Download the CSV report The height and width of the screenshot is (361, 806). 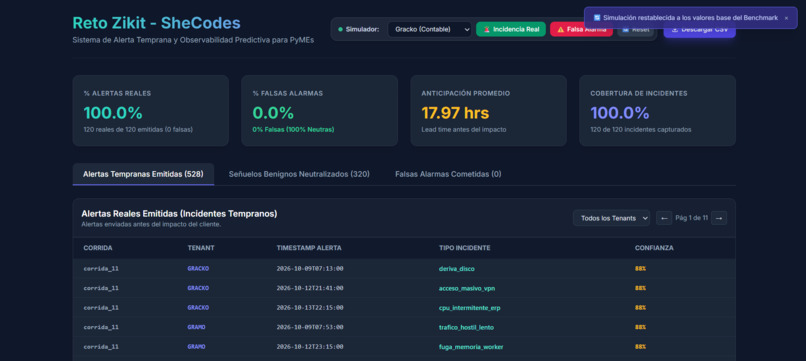[700, 30]
